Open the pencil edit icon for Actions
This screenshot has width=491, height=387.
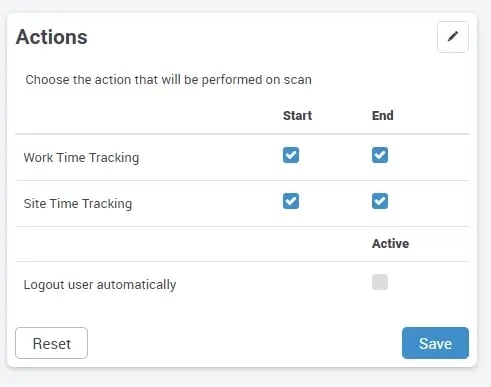(x=452, y=37)
